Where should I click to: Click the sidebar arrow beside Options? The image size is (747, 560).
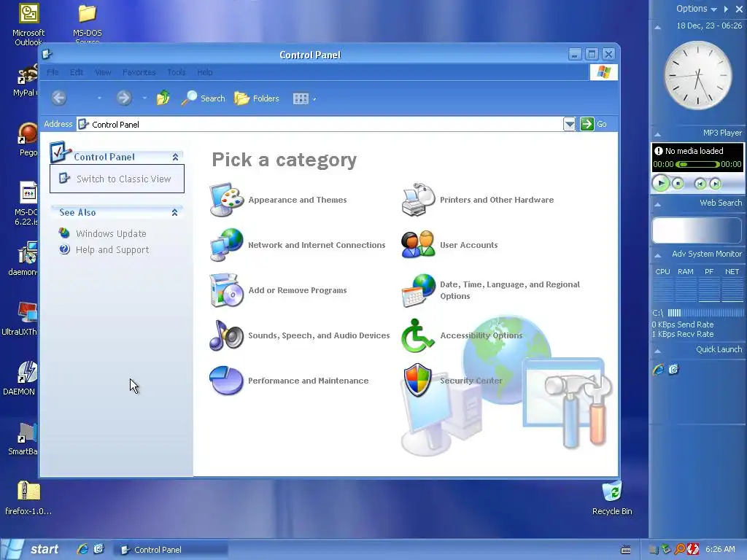coord(726,9)
